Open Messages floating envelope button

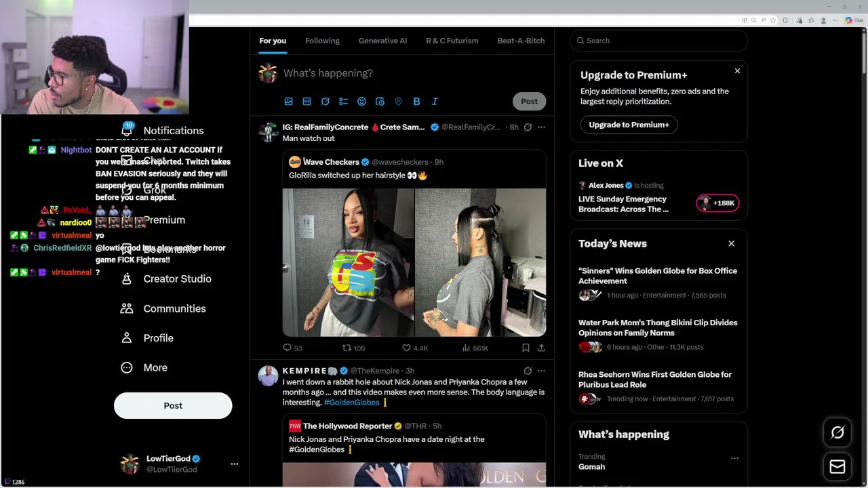[837, 466]
